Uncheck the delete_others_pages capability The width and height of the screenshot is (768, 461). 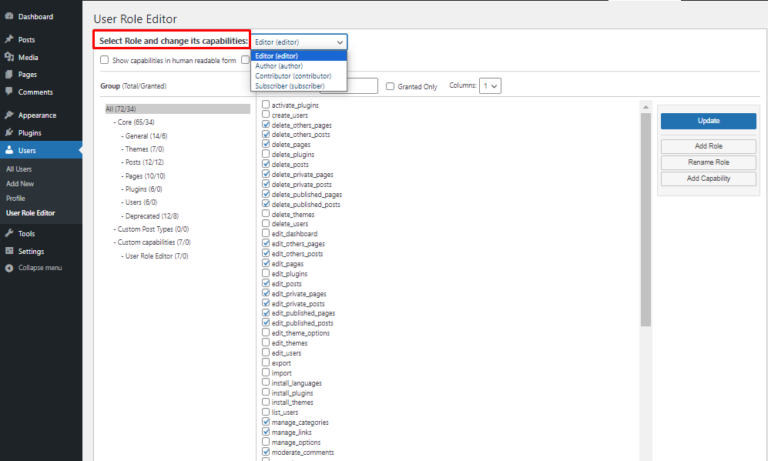point(266,125)
